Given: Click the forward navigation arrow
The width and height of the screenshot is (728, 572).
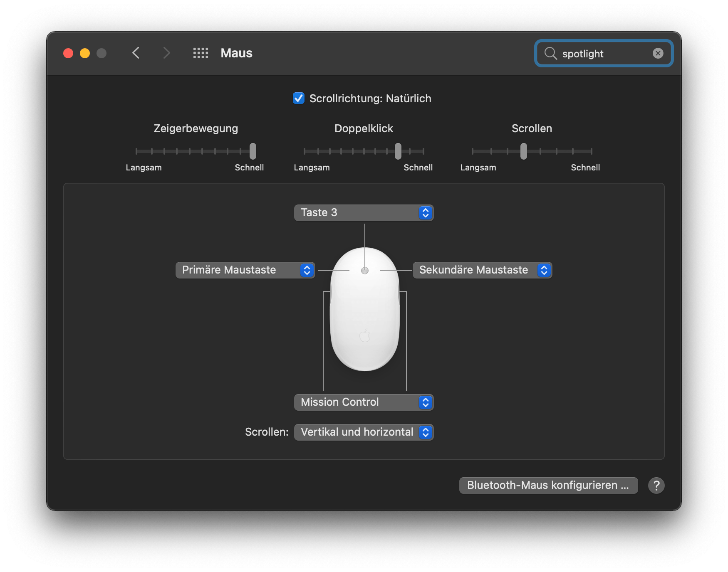Looking at the screenshot, I should [x=166, y=53].
